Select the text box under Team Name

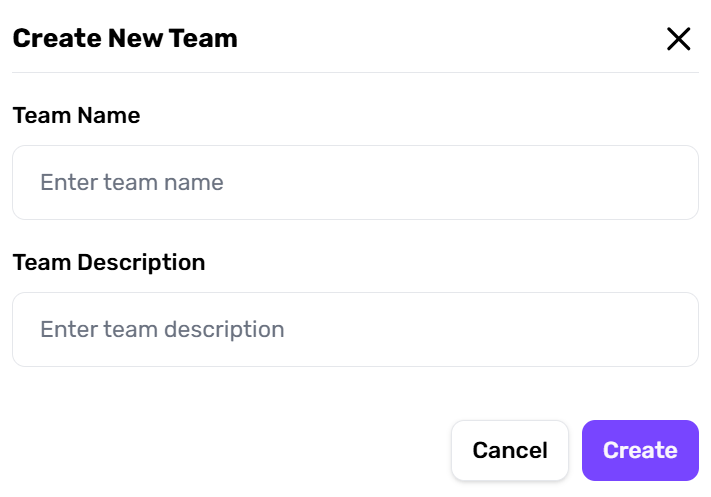(x=355, y=182)
